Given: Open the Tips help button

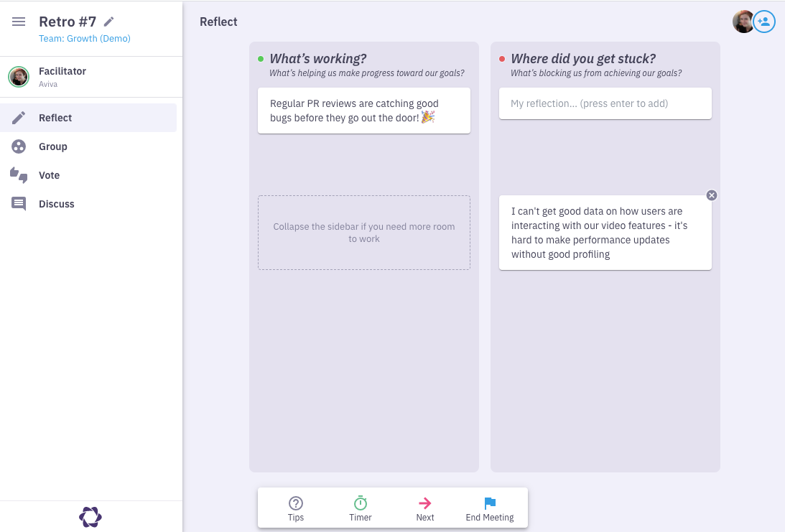Looking at the screenshot, I should [x=296, y=508].
